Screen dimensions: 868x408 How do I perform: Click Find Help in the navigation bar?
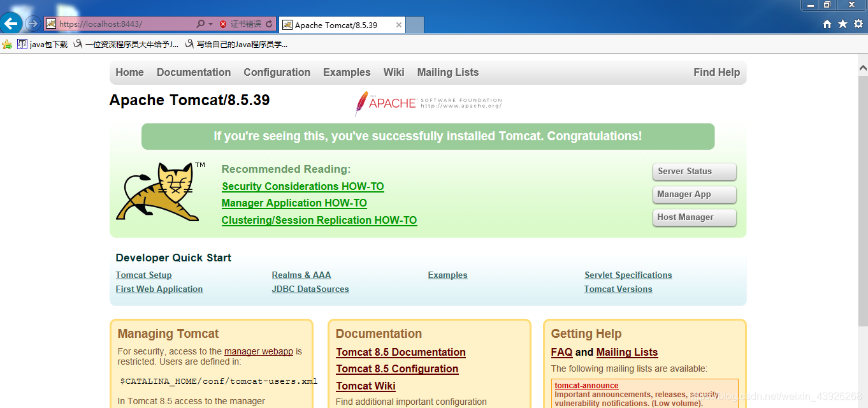(x=716, y=72)
